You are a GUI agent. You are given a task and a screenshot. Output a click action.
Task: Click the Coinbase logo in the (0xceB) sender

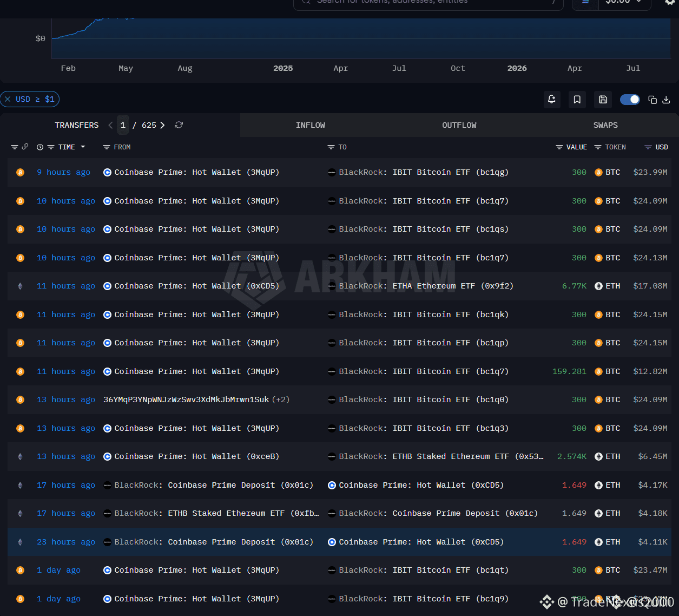tap(107, 457)
